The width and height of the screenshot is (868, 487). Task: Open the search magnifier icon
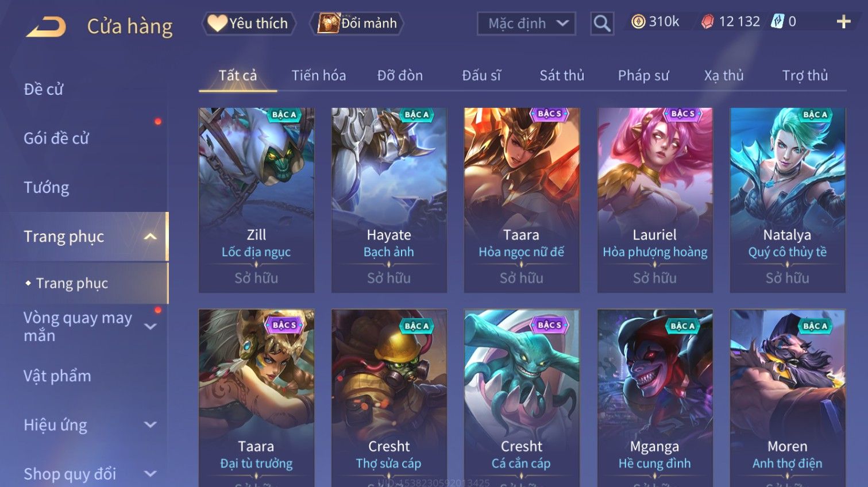(x=601, y=24)
